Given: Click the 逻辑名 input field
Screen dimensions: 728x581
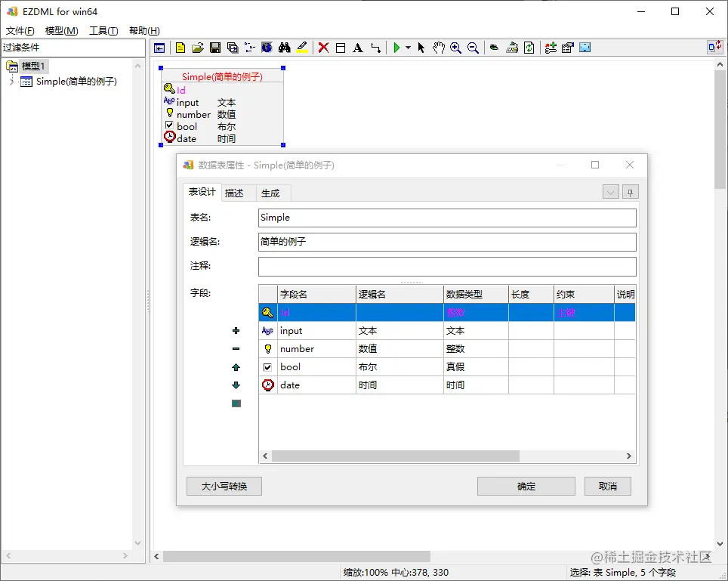Looking at the screenshot, I should (447, 242).
